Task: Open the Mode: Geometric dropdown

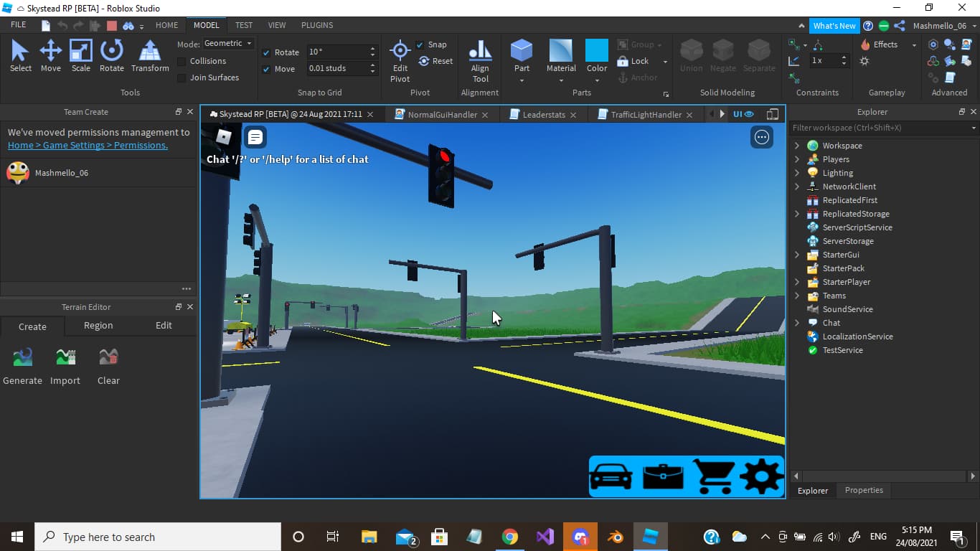Action: (228, 42)
